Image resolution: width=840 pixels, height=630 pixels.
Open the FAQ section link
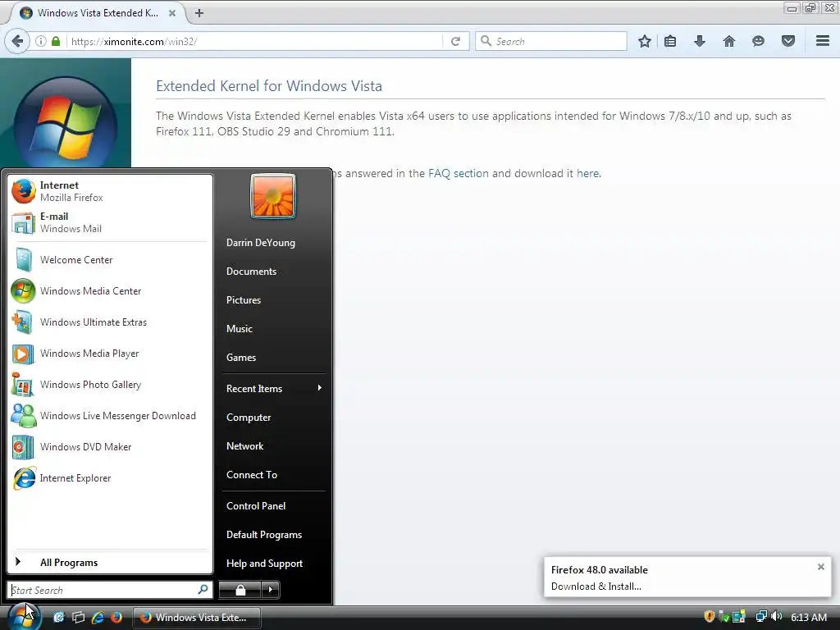pyautogui.click(x=458, y=174)
